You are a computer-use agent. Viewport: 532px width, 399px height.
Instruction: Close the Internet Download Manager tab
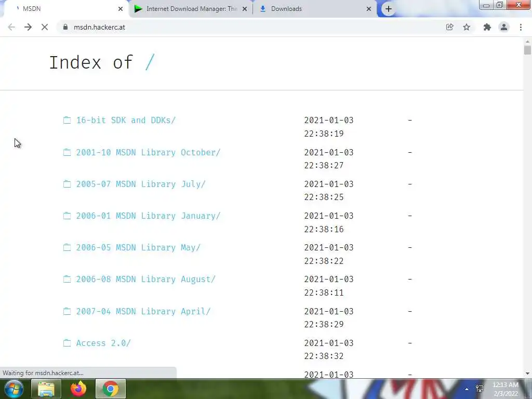pyautogui.click(x=245, y=9)
